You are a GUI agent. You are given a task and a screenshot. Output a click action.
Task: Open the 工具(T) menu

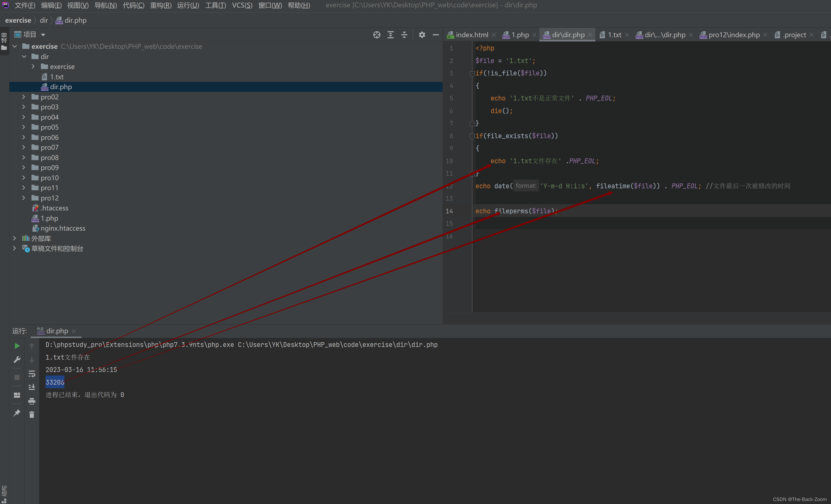[215, 5]
